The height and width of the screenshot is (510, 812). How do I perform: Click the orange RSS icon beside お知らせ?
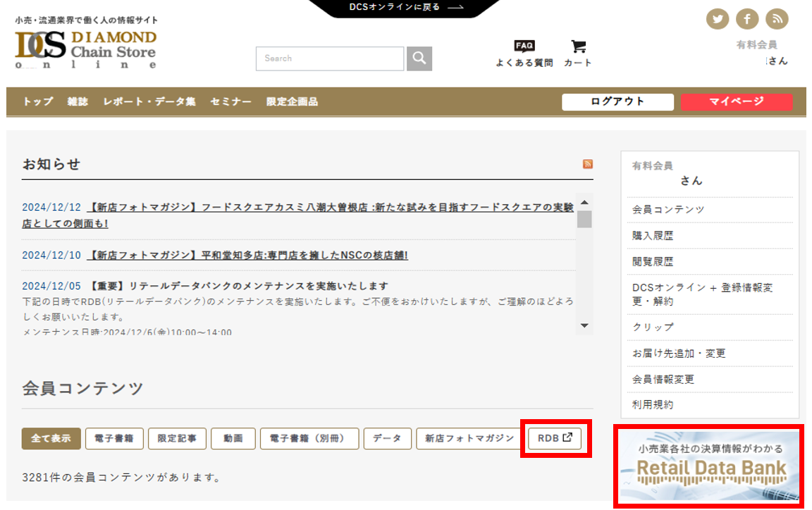pos(587,164)
